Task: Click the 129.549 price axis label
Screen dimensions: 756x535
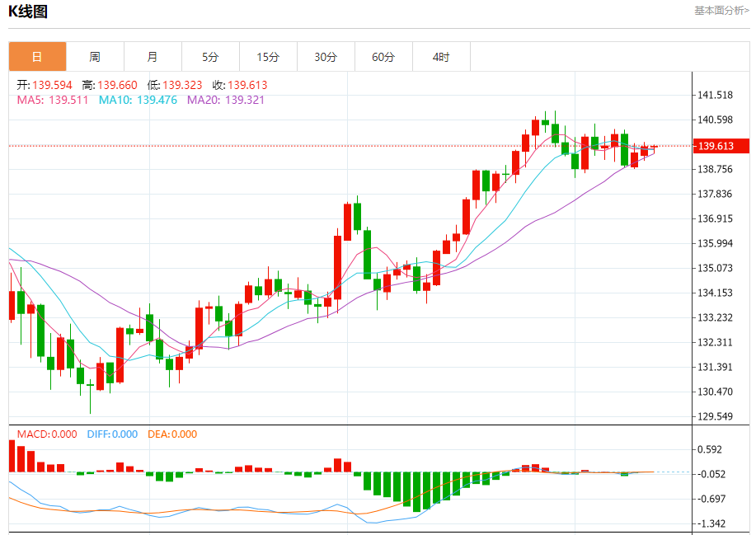Action: point(715,416)
